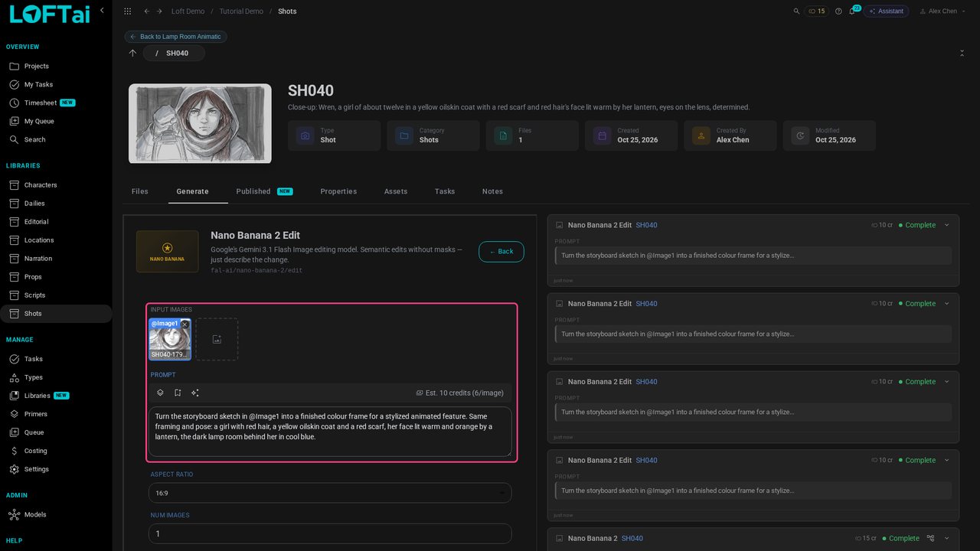Click the up arrow beside the SH040 breadcrumb
The width and height of the screenshot is (980, 551).
pyautogui.click(x=132, y=53)
